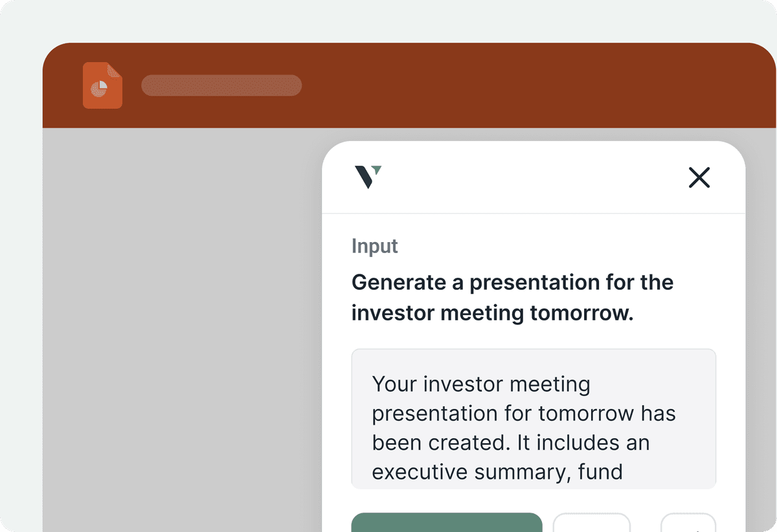The width and height of the screenshot is (777, 532).
Task: Click the light background above the window
Action: 388,19
